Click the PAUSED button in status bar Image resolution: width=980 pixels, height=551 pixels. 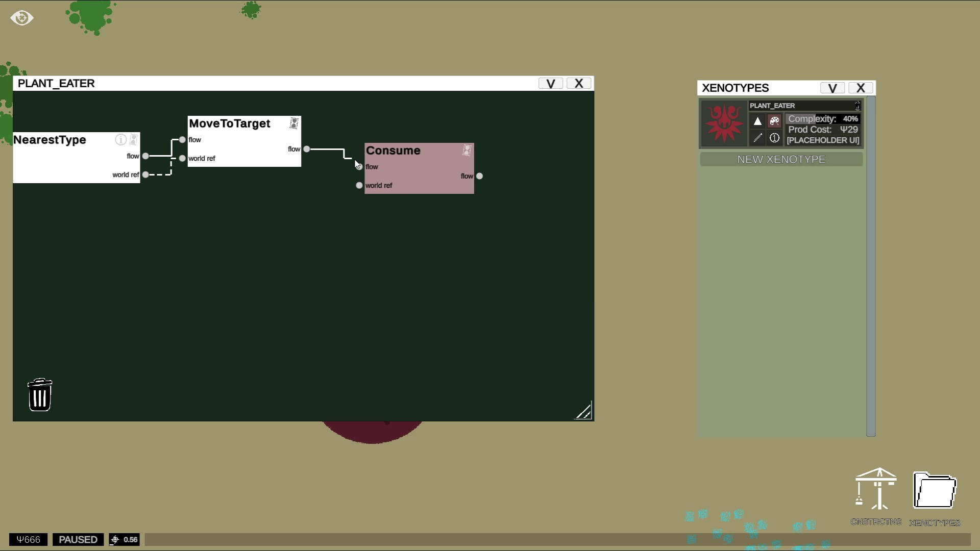tap(78, 539)
